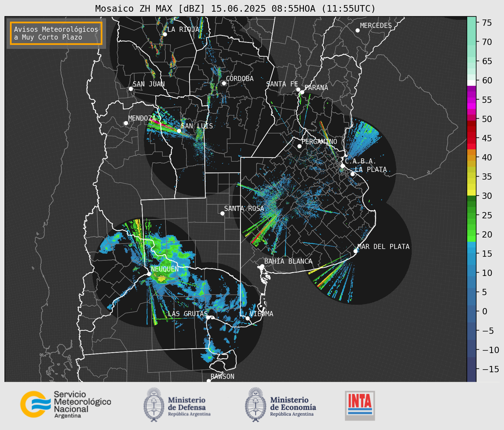This screenshot has height=430, width=504.
Task: Click the 'CÓRDOBA' city label text
Action: tap(240, 79)
